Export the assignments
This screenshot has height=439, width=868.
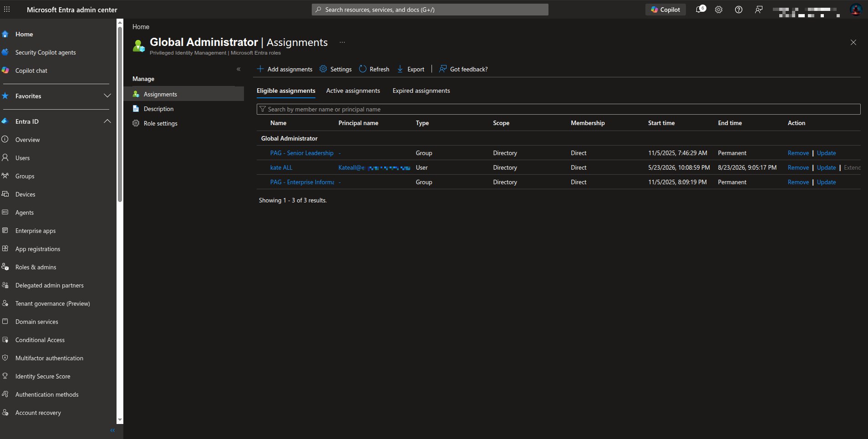click(x=411, y=69)
